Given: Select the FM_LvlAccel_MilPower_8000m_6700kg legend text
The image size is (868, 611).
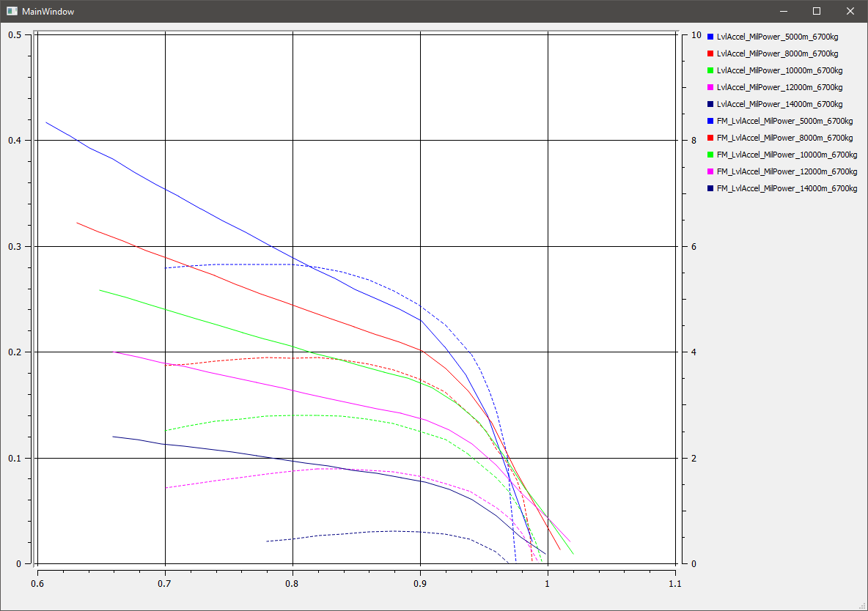Looking at the screenshot, I should [x=784, y=138].
